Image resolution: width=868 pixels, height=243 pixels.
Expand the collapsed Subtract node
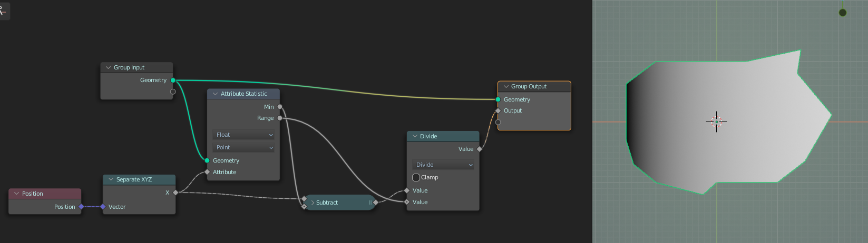coord(313,203)
